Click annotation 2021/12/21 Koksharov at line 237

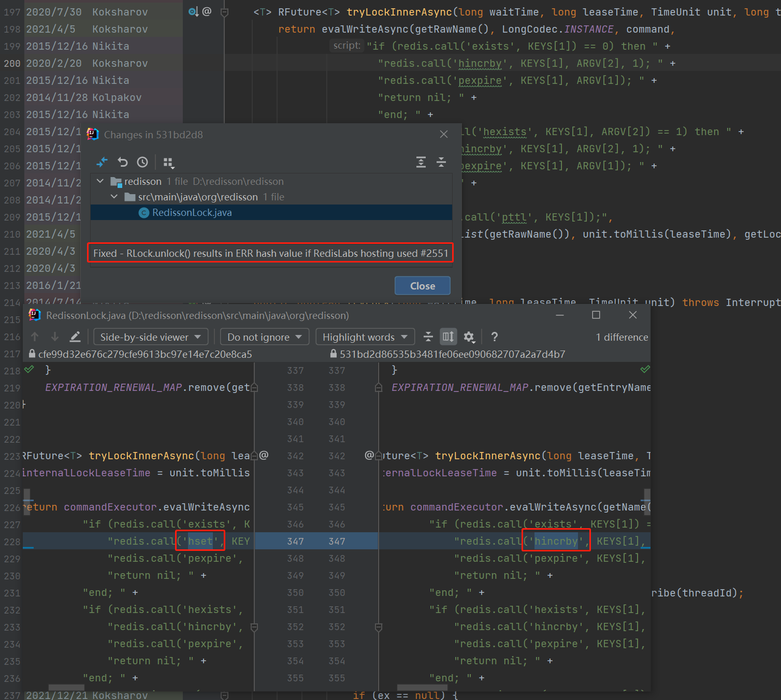[x=87, y=695]
